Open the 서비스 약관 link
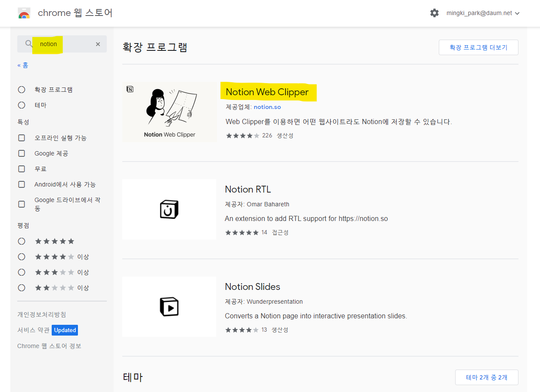The image size is (540, 392). coord(34,330)
